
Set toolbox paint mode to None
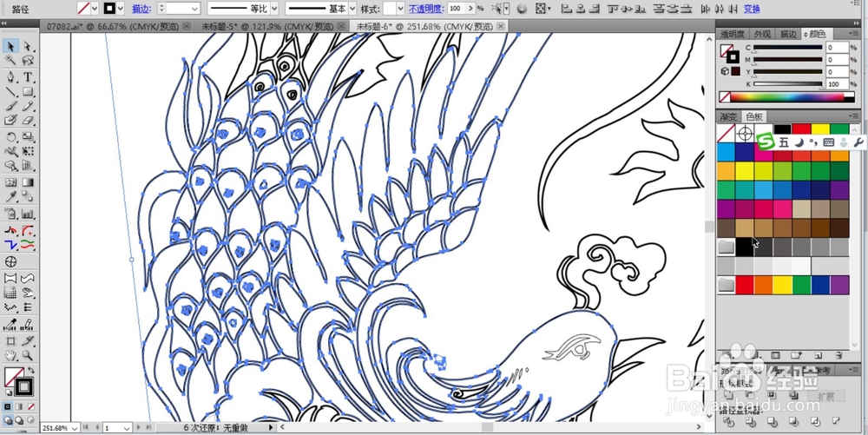coord(31,406)
